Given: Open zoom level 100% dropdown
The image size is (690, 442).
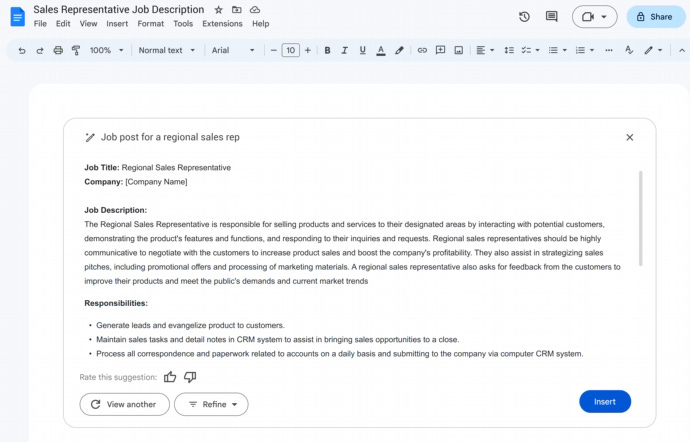Looking at the screenshot, I should pyautogui.click(x=106, y=50).
